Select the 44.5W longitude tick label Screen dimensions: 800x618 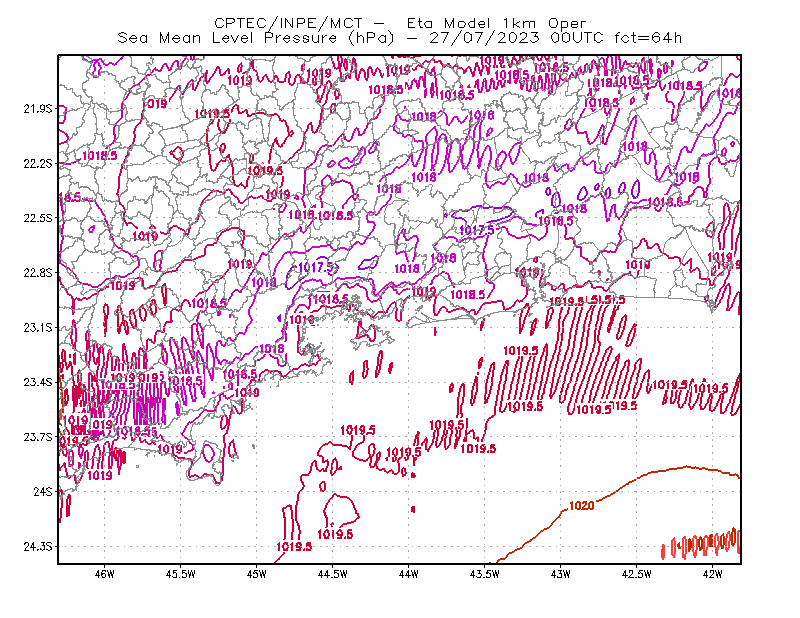(x=332, y=574)
